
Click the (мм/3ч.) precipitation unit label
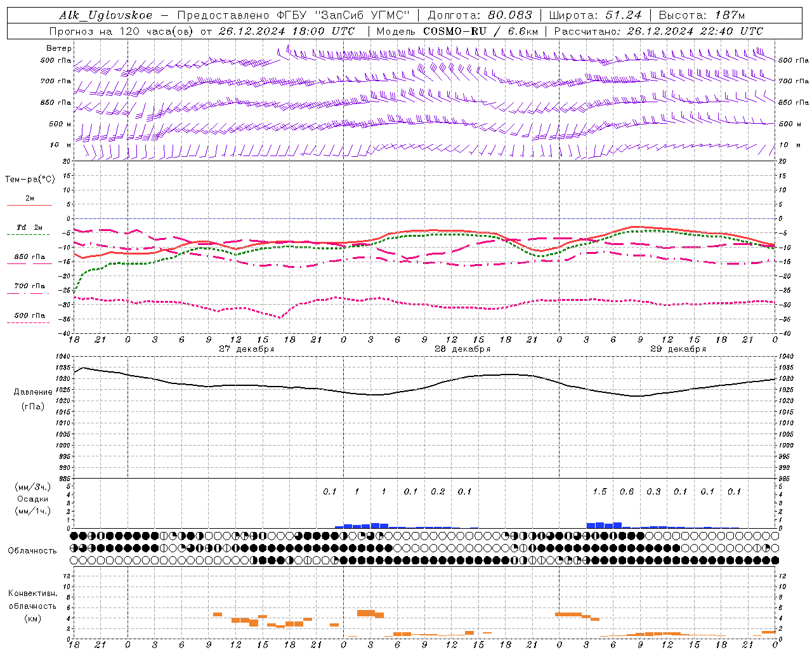pyautogui.click(x=32, y=487)
